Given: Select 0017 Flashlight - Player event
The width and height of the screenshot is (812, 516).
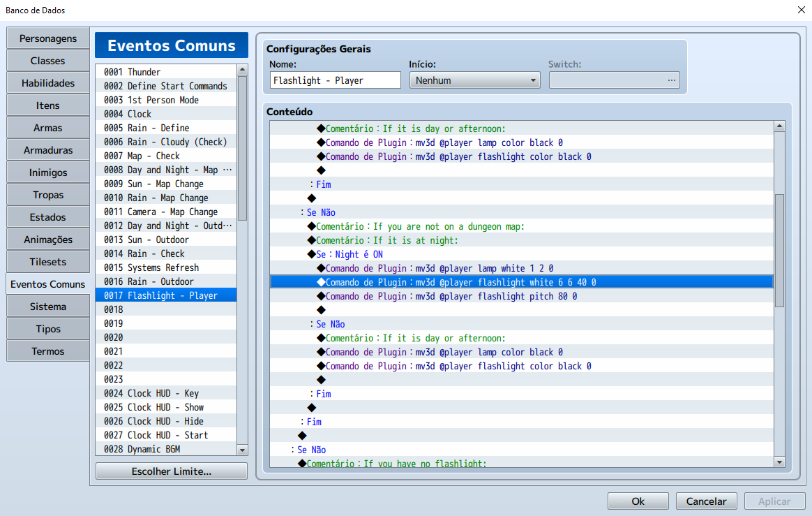Looking at the screenshot, I should 166,295.
